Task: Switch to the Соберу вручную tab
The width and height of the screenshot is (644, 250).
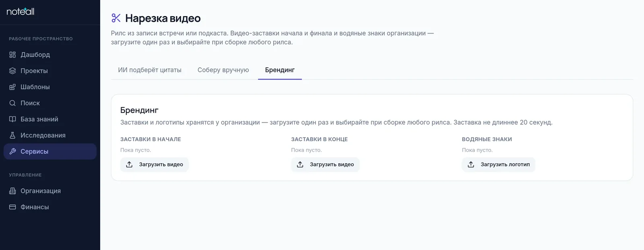Action: pyautogui.click(x=223, y=70)
